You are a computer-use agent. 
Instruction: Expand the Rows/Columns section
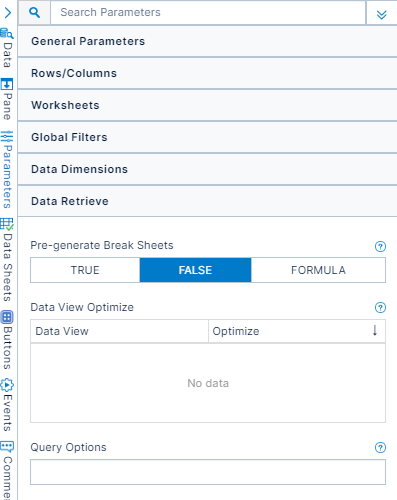[x=207, y=73]
